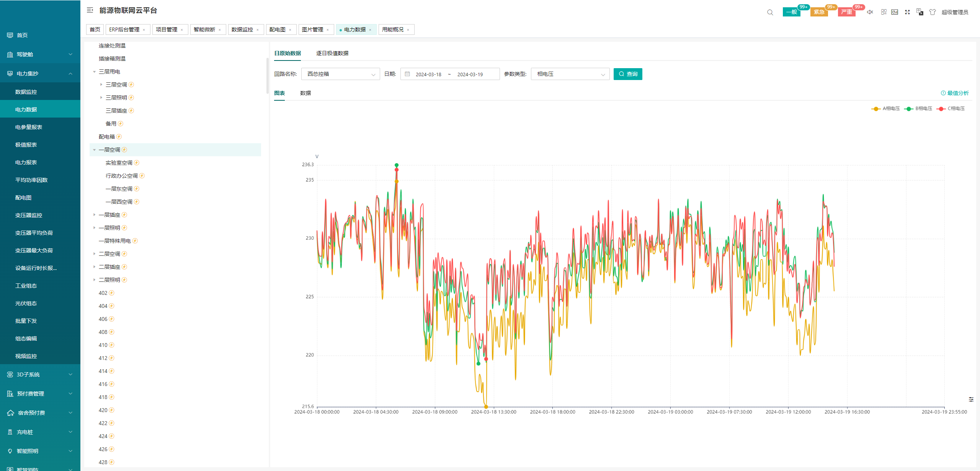Switch to the 逐日极值数据 tab
The image size is (980, 471).
pyautogui.click(x=332, y=53)
